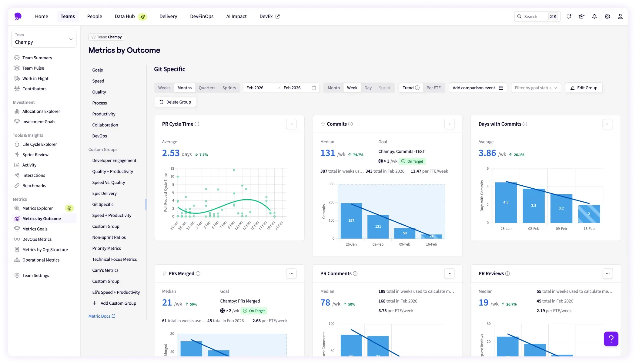Viewport: 636px width, 364px height.
Task: Open the settings gear icon in the header
Action: 607,17
